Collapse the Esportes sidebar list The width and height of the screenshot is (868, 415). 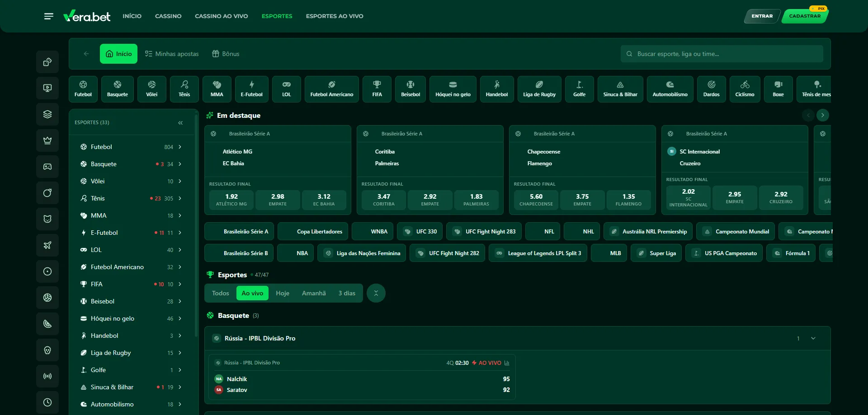tap(180, 123)
